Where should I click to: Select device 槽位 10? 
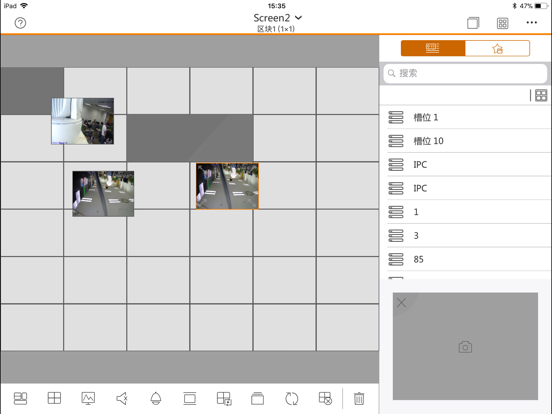point(468,141)
